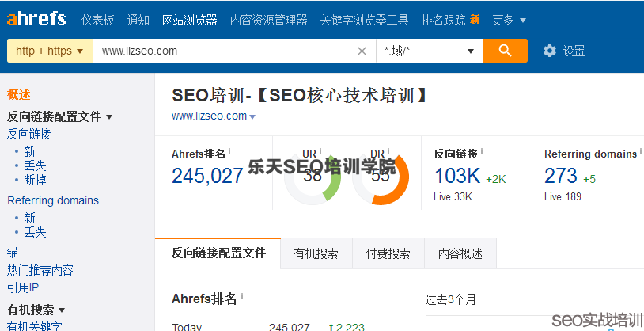The height and width of the screenshot is (331, 644).
Task: Open the *.域/* mode dropdown
Action: [430, 51]
